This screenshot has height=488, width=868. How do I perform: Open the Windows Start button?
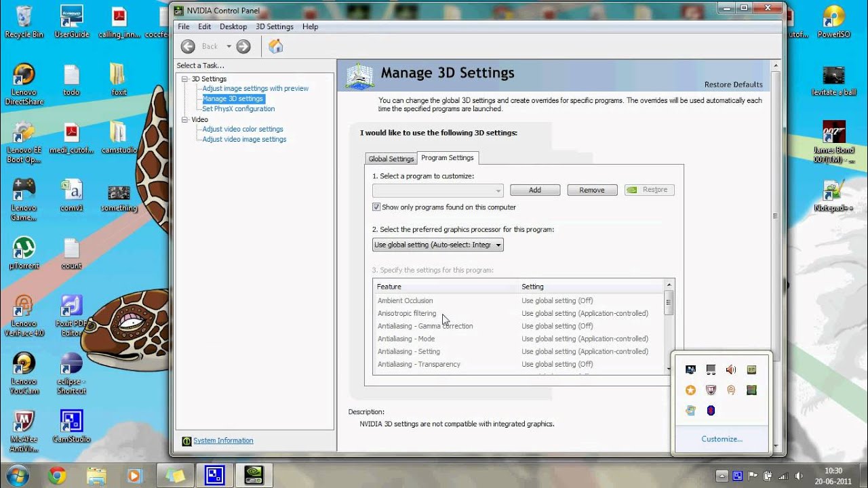[x=18, y=475]
